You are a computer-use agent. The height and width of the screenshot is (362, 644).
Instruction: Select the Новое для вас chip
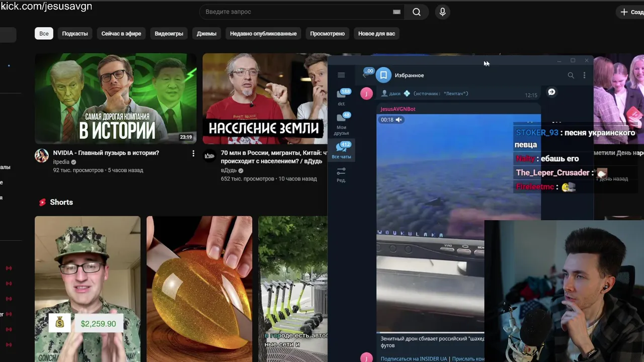point(376,34)
